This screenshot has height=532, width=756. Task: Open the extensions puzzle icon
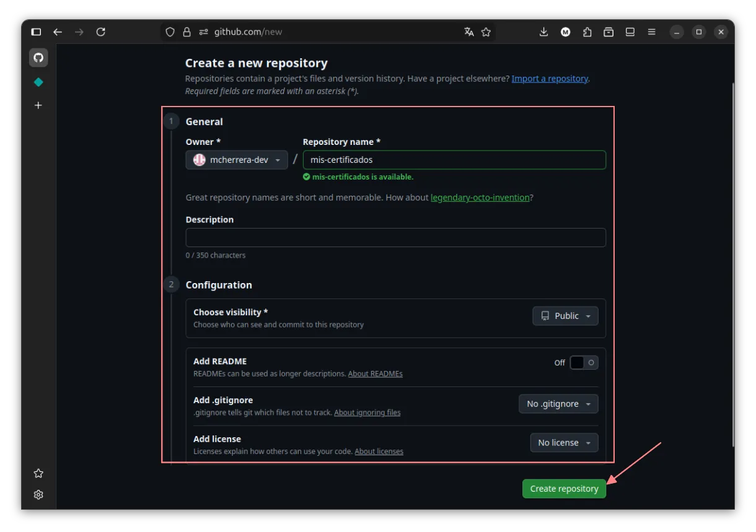(x=587, y=32)
